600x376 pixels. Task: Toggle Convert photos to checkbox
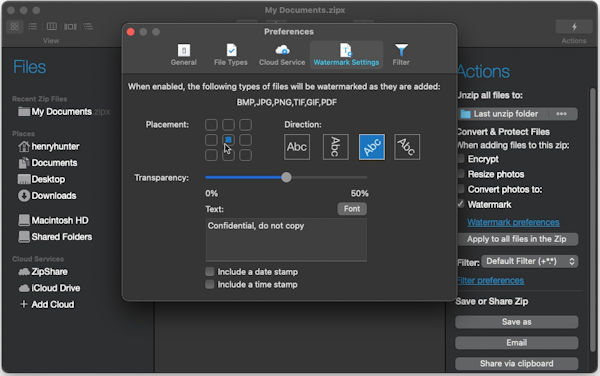[461, 189]
